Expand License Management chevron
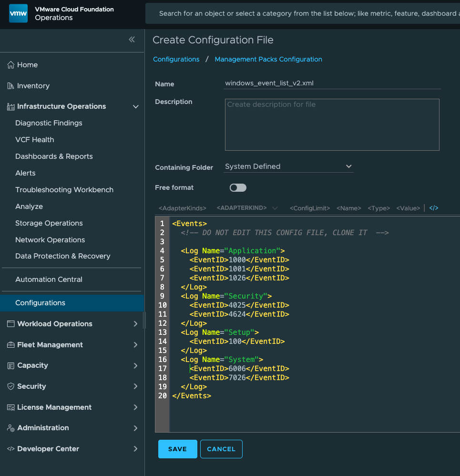Image resolution: width=460 pixels, height=476 pixels. point(135,407)
